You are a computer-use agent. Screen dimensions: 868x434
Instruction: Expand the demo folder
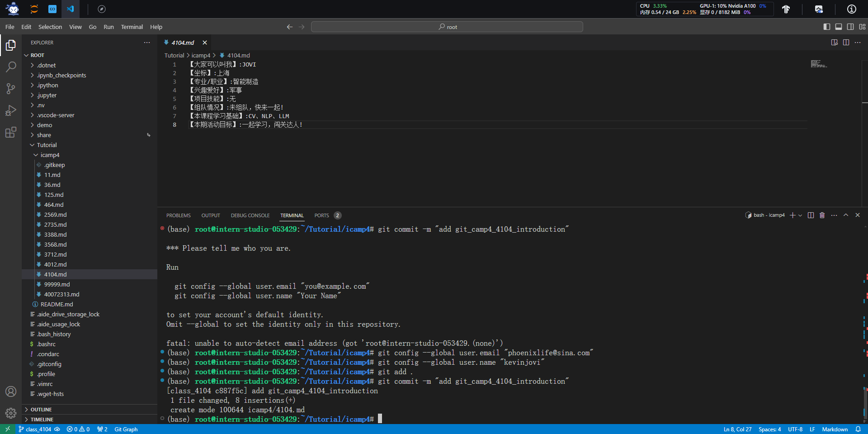(x=90, y=125)
